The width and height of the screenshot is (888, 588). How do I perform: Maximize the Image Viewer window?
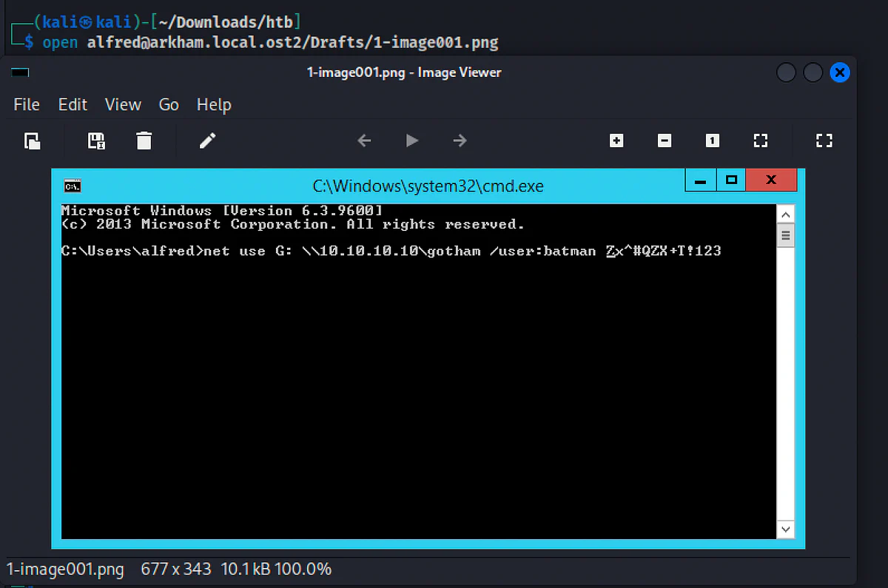click(x=813, y=72)
